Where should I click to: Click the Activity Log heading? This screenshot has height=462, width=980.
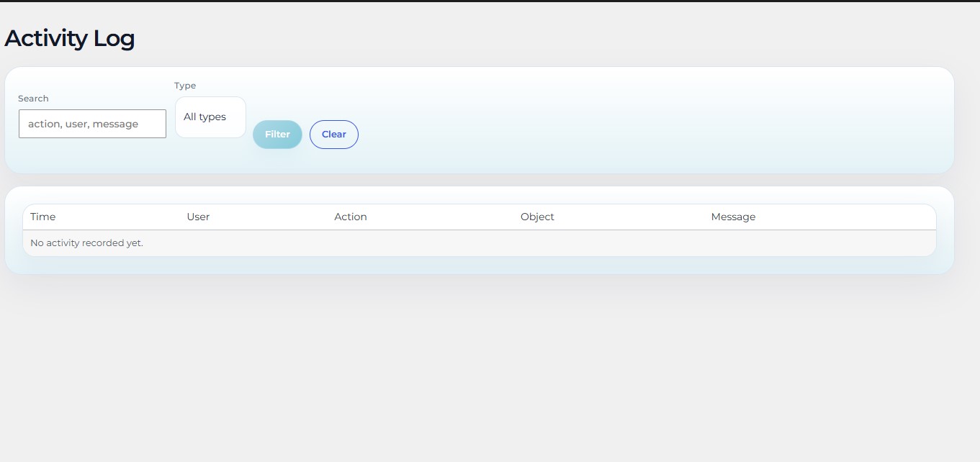point(70,38)
